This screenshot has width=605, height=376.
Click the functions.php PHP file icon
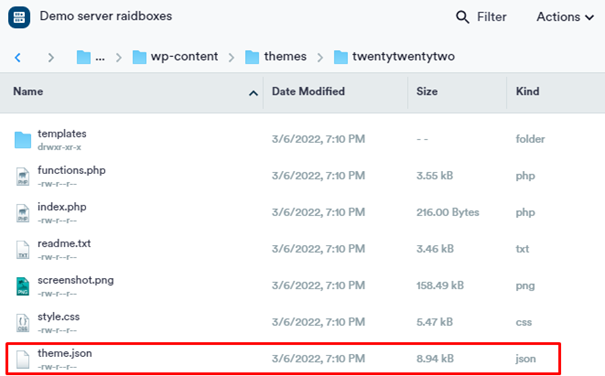[x=23, y=176]
